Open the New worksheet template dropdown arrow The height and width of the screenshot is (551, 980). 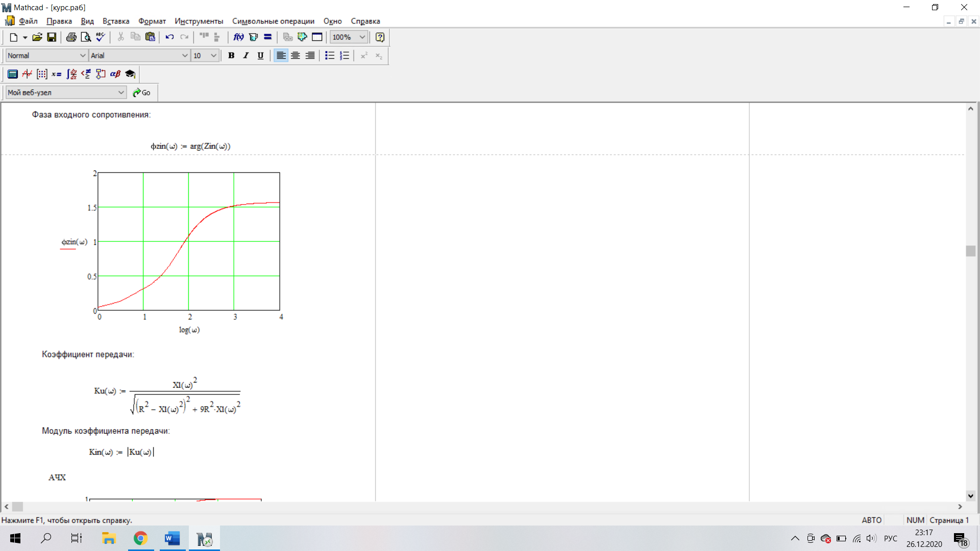(24, 37)
